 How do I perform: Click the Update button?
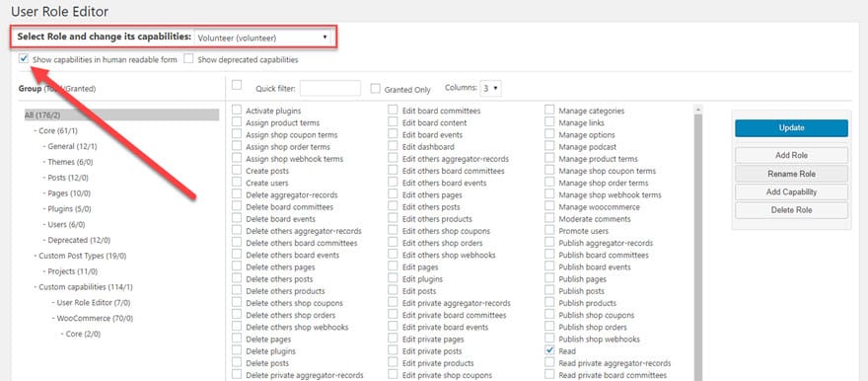pos(791,128)
